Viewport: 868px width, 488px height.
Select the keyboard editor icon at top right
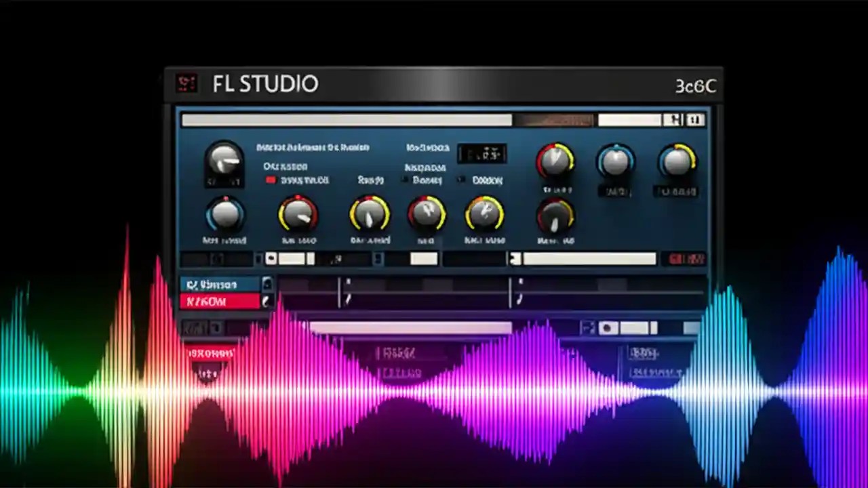pyautogui.click(x=675, y=120)
